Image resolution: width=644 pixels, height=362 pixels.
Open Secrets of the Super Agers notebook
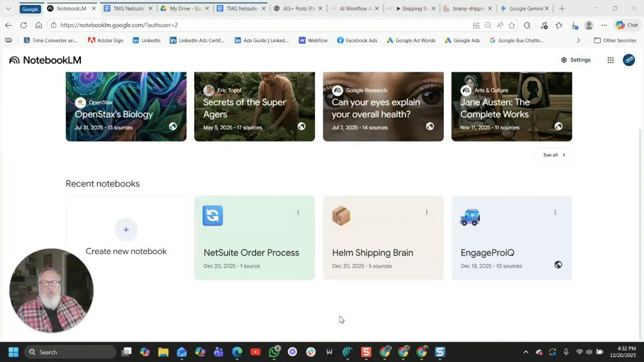(x=255, y=107)
